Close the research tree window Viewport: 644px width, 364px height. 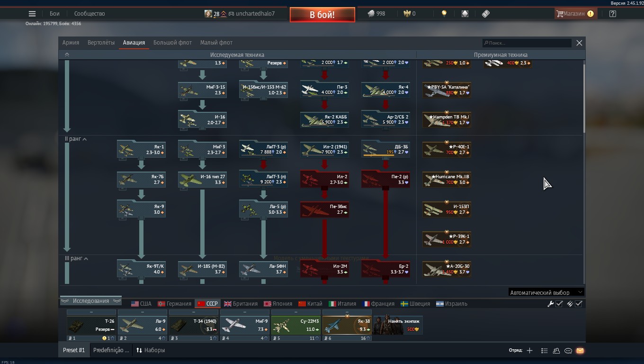coord(579,43)
